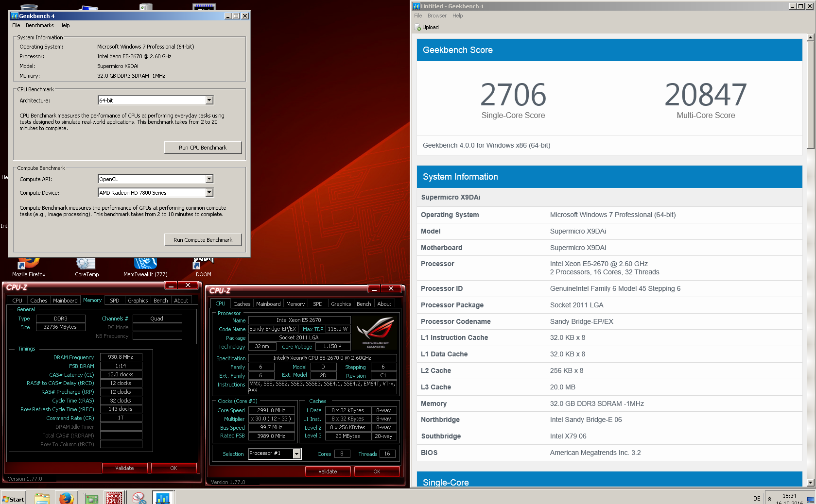This screenshot has height=504, width=816.
Task: Switch to SPD tab in left CPU-Z
Action: [x=115, y=301]
